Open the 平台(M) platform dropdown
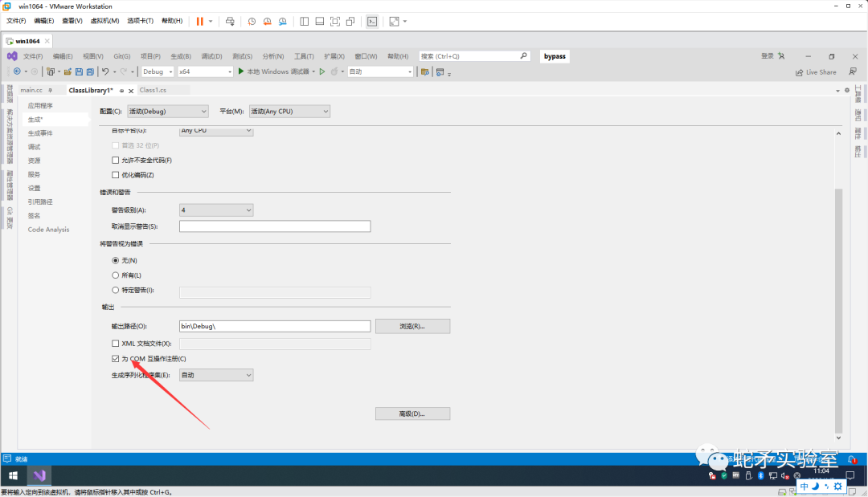 coord(289,111)
